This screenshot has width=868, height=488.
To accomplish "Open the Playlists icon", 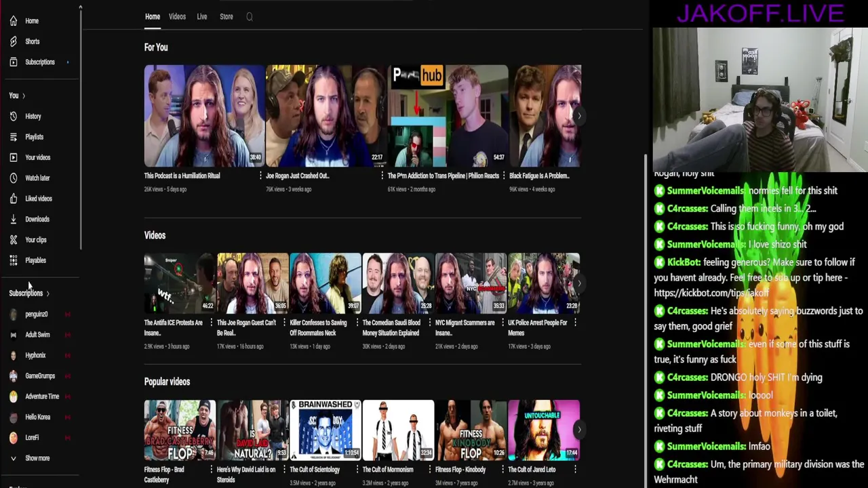I will [13, 137].
